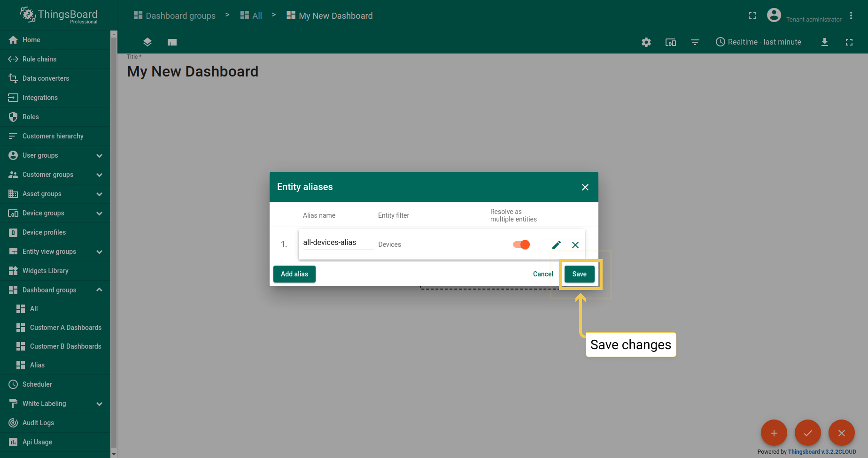The image size is (868, 458).
Task: Open the user profile avatar
Action: point(774,15)
